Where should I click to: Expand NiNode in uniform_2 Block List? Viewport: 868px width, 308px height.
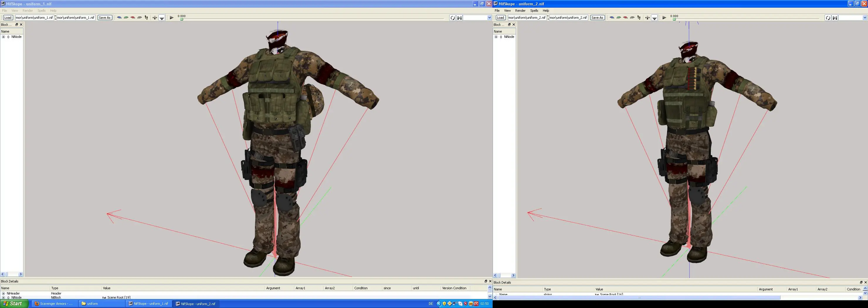tap(496, 37)
